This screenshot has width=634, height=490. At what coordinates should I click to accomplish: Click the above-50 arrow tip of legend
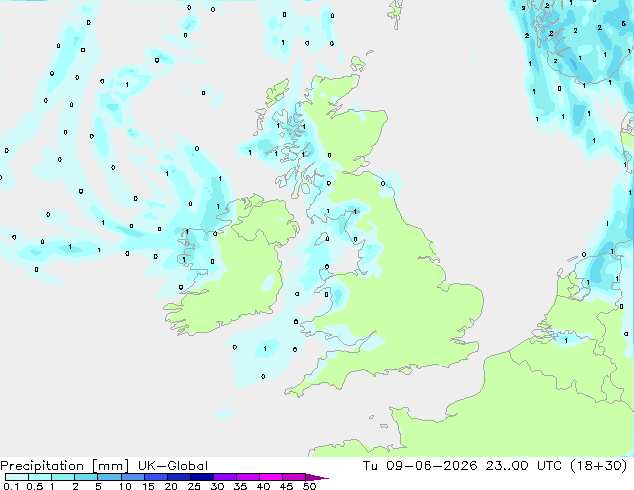pos(317,477)
